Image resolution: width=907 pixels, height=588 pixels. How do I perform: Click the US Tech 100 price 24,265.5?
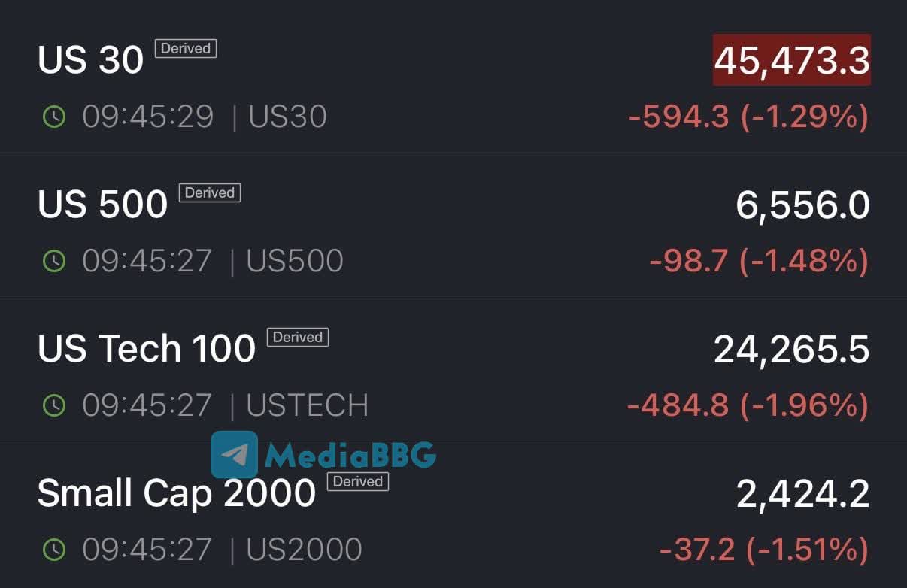791,349
